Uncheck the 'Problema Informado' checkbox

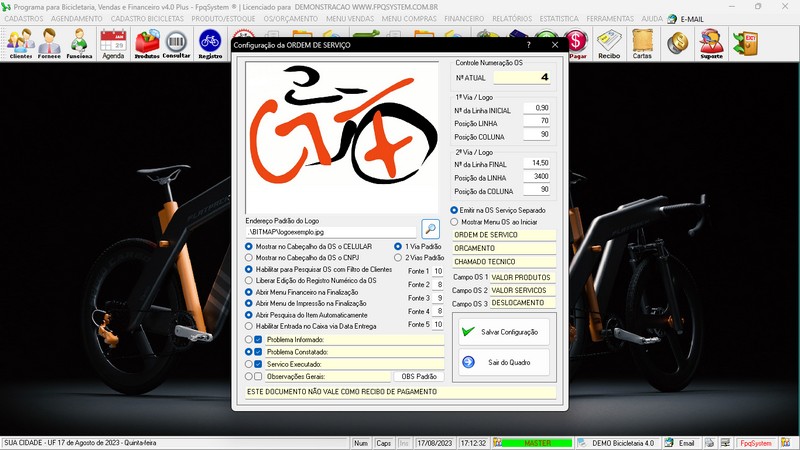(x=258, y=340)
